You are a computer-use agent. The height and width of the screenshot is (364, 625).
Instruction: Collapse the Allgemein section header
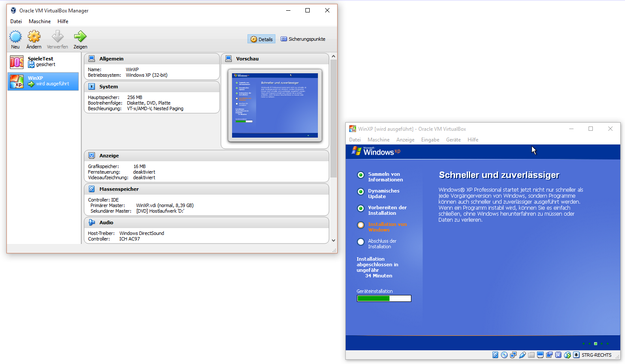coord(111,59)
